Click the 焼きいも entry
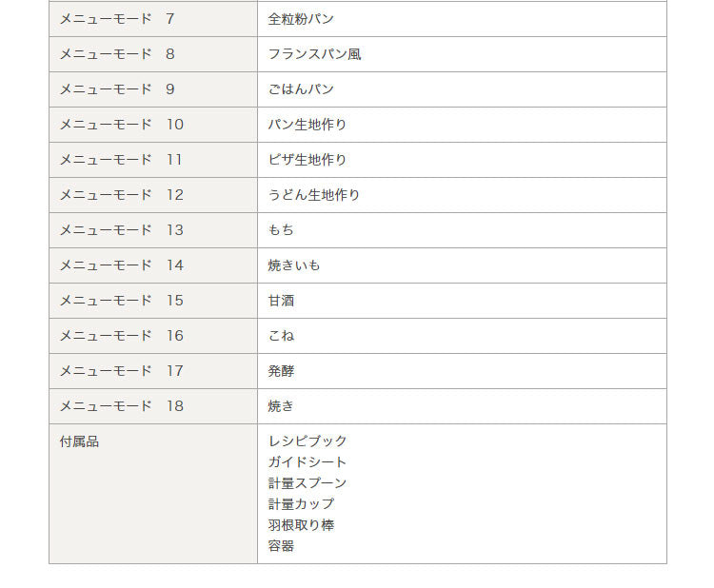The height and width of the screenshot is (588, 714). (x=294, y=265)
